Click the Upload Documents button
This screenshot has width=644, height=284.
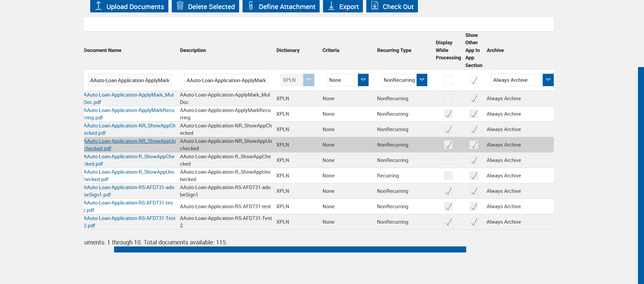click(x=129, y=6)
